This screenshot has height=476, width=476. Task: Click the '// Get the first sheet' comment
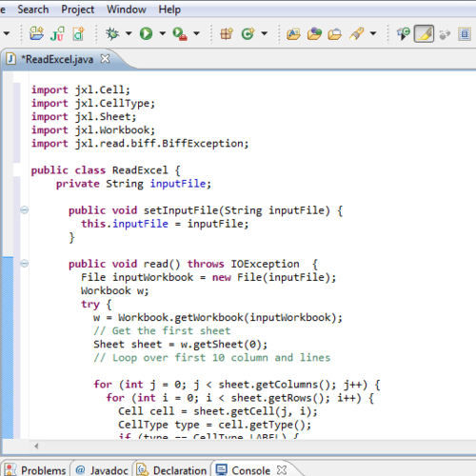pyautogui.click(x=162, y=331)
